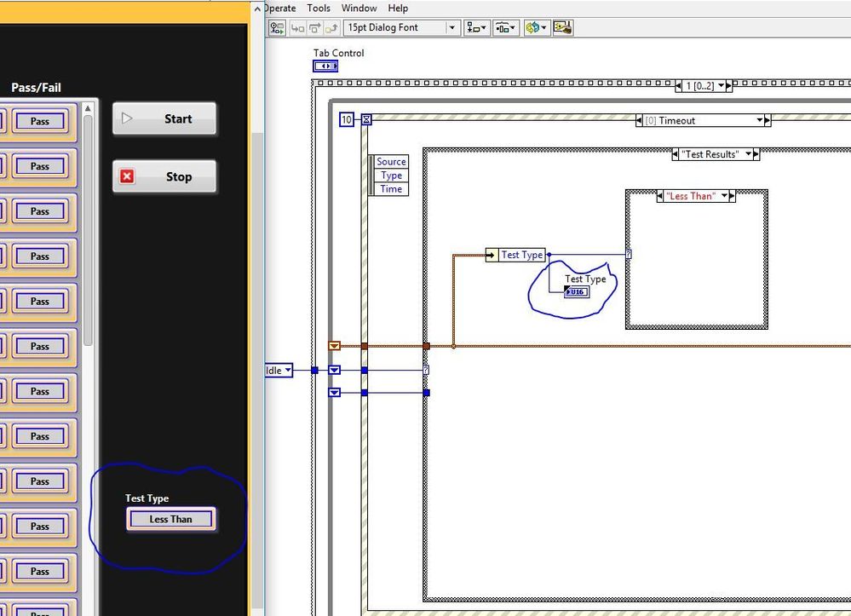Click the Tab Control label text
The height and width of the screenshot is (616, 851).
[339, 53]
